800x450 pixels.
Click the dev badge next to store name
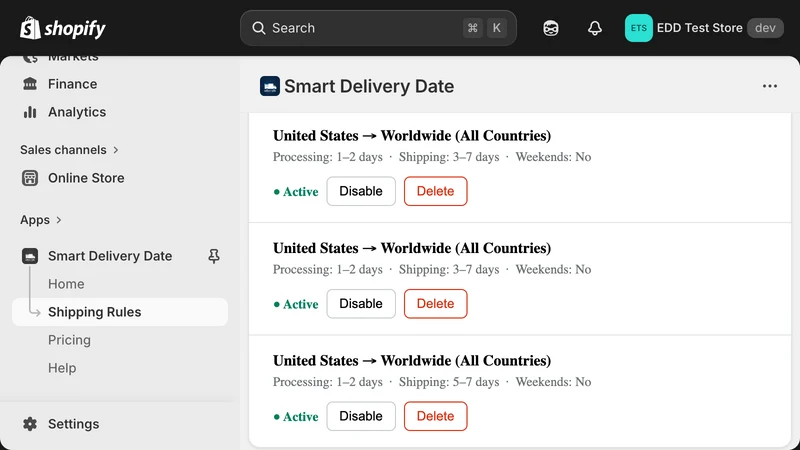(765, 28)
